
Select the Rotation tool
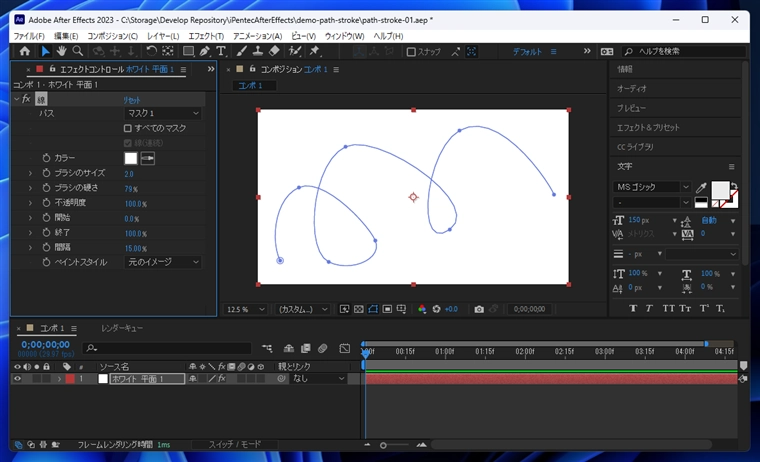[x=151, y=51]
